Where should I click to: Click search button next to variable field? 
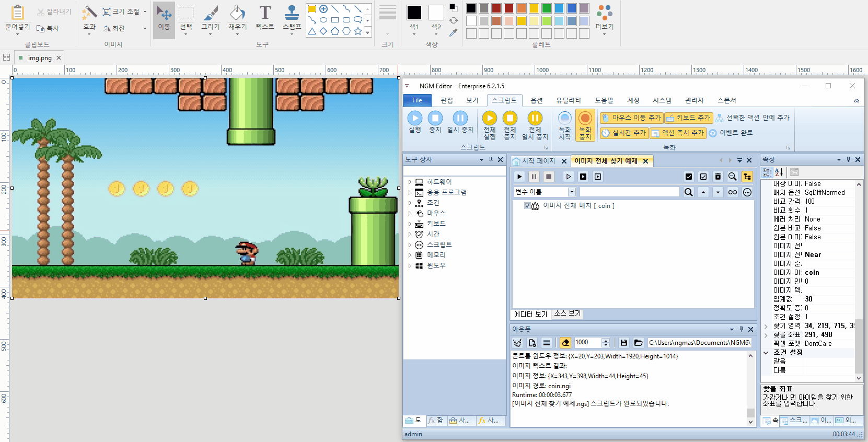click(689, 192)
